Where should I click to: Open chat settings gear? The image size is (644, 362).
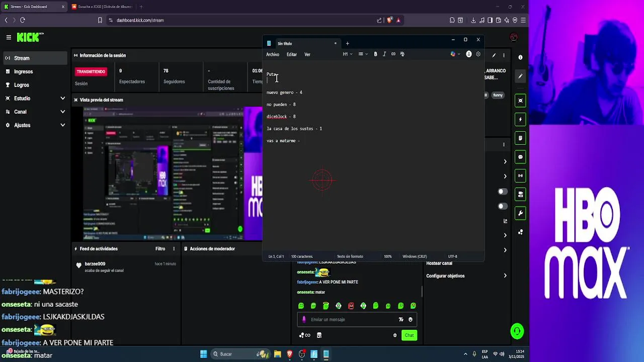pos(395,335)
